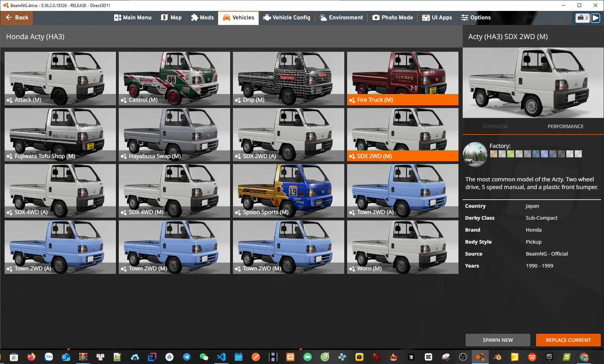This screenshot has height=364, width=604.
Task: Click the play arrow icon in top bar
Action: tap(595, 18)
